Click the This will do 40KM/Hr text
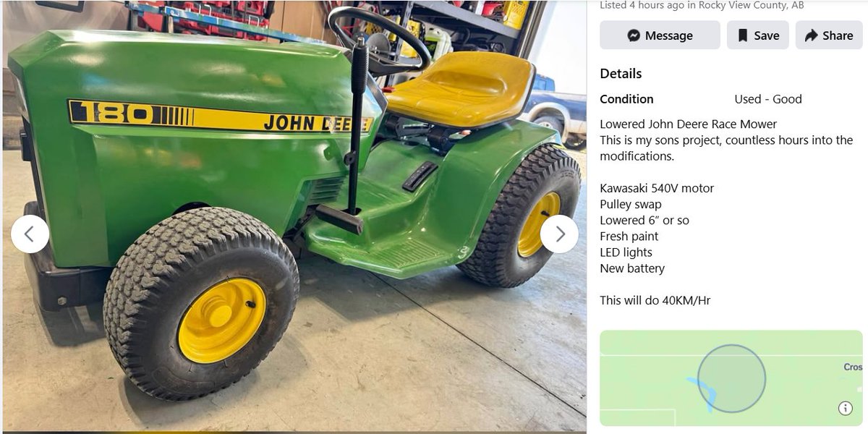Image resolution: width=868 pixels, height=434 pixels. pos(655,300)
